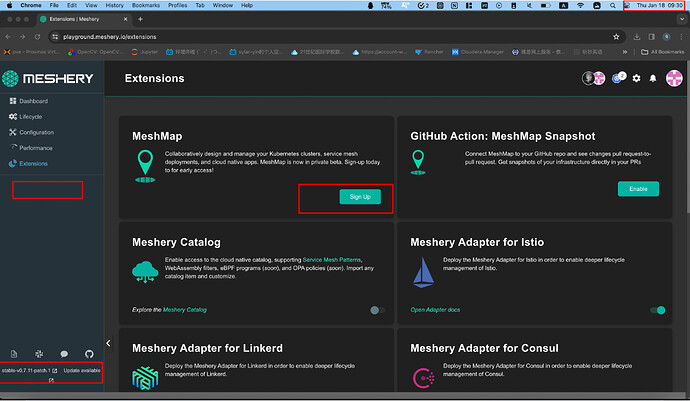Show more bookmarks with the double chevron
Image resolution: width=690 pixels, height=401 pixels.
[x=624, y=52]
